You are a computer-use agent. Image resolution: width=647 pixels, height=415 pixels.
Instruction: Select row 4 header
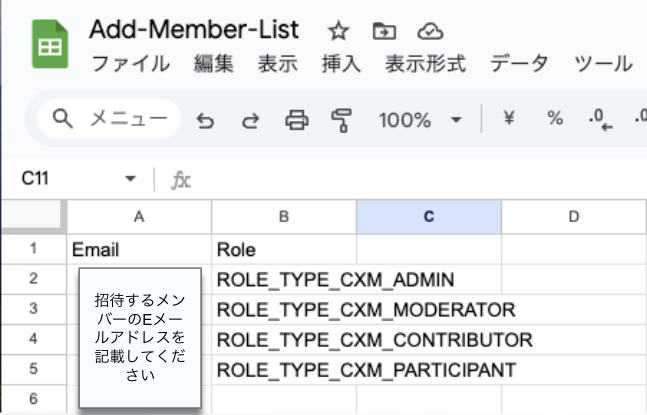(x=33, y=339)
